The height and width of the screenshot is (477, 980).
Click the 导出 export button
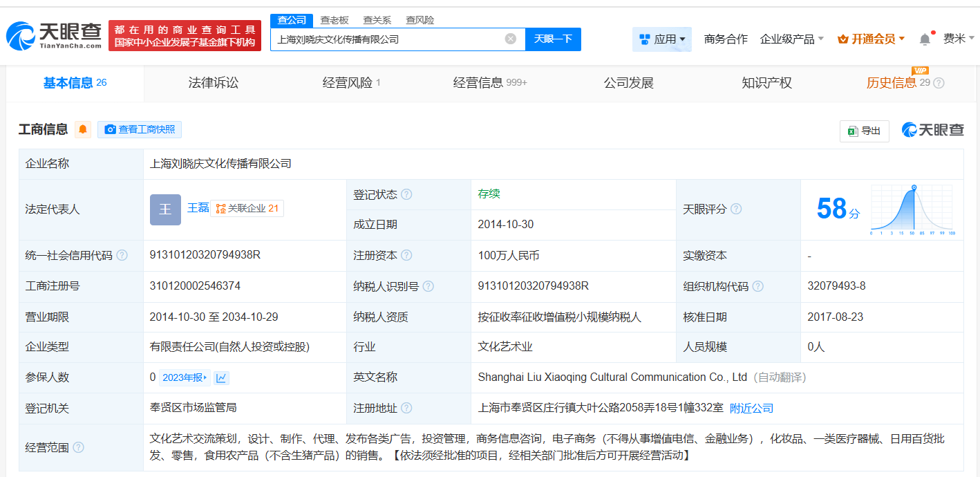coord(864,131)
